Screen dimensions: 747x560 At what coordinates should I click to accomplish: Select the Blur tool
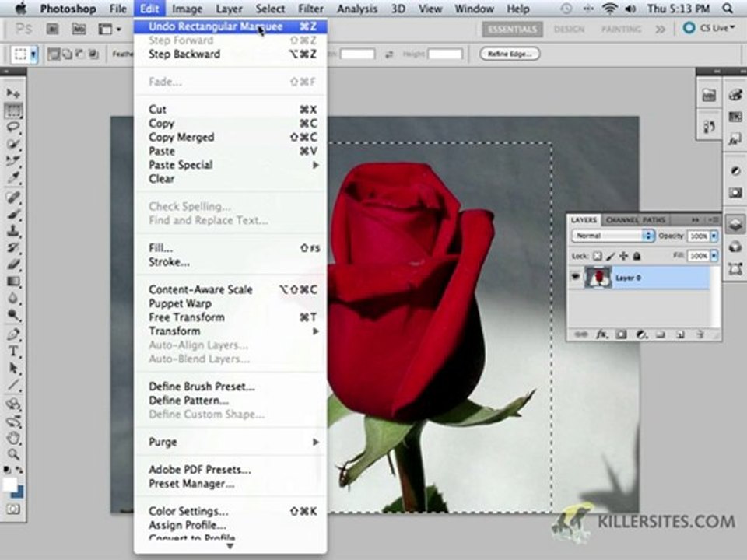13,299
